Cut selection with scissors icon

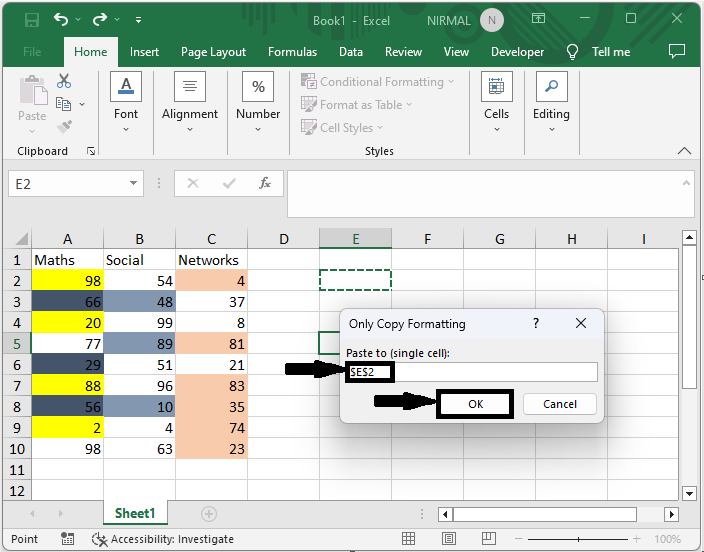64,81
